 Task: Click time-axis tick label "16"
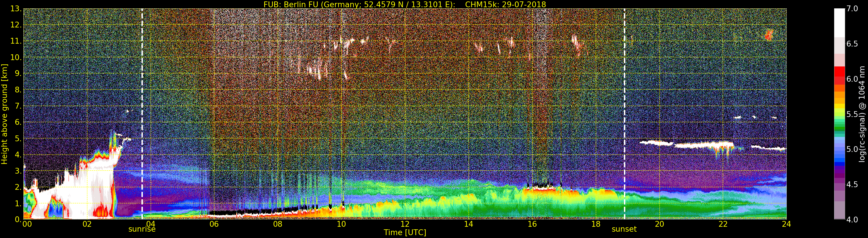[532, 224]
